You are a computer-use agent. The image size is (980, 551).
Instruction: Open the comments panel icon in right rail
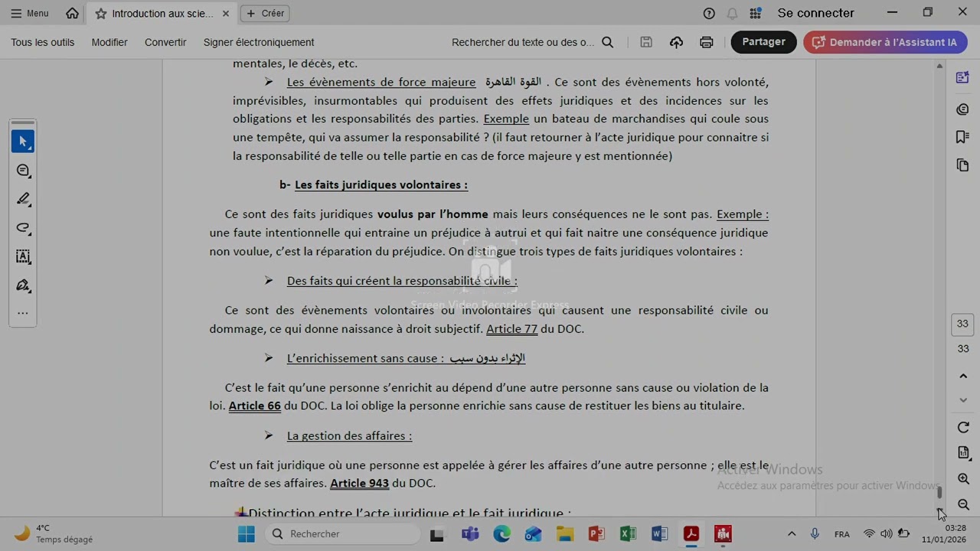963,109
